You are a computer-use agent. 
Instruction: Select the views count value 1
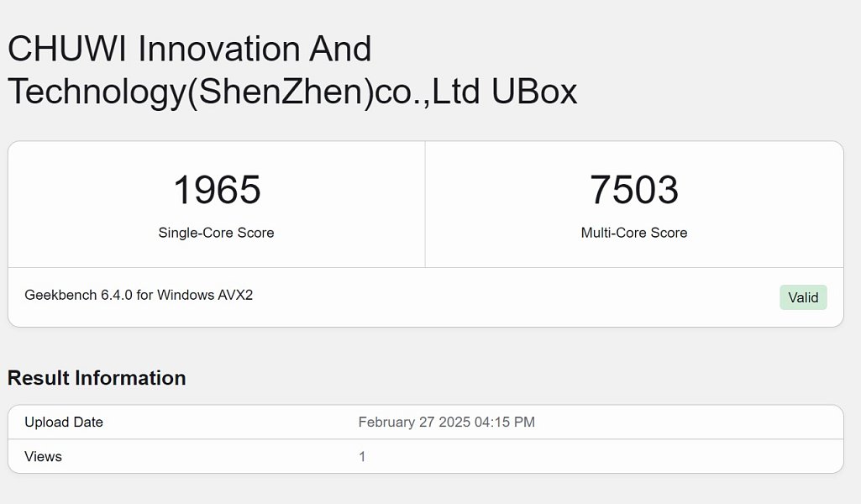(362, 457)
